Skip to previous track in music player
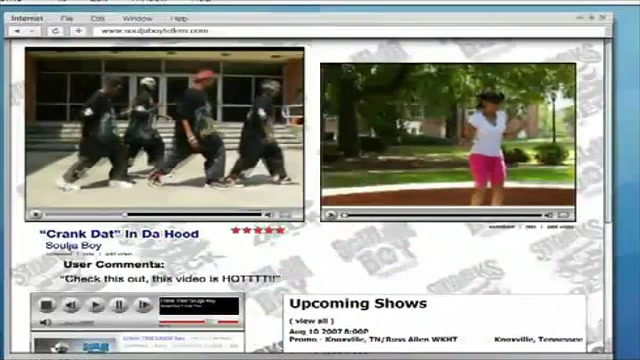This screenshot has width=640, height=360. (71, 305)
